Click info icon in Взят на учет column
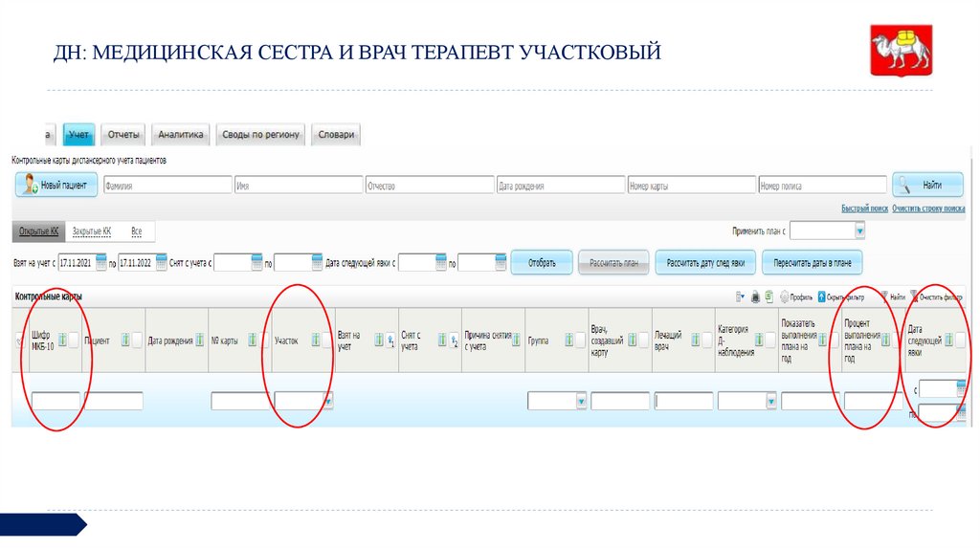Viewport: 980px width, 549px height. 379,340
